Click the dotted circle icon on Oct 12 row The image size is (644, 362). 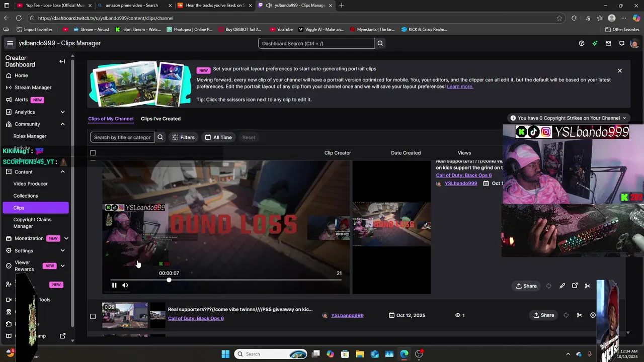click(566, 315)
